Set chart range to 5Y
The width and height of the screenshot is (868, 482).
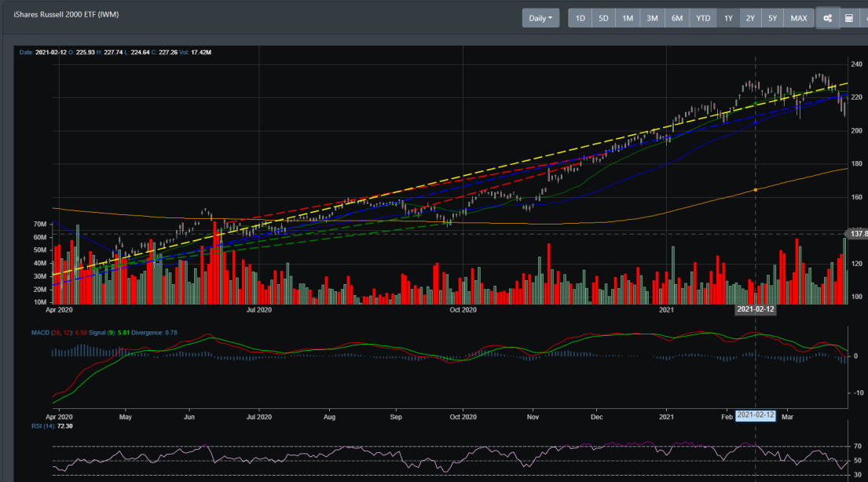click(772, 18)
